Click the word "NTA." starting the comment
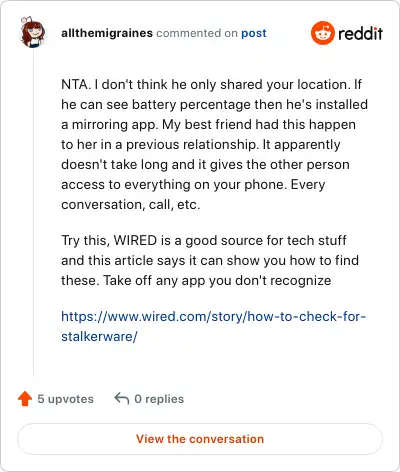400x472 pixels. click(x=76, y=84)
